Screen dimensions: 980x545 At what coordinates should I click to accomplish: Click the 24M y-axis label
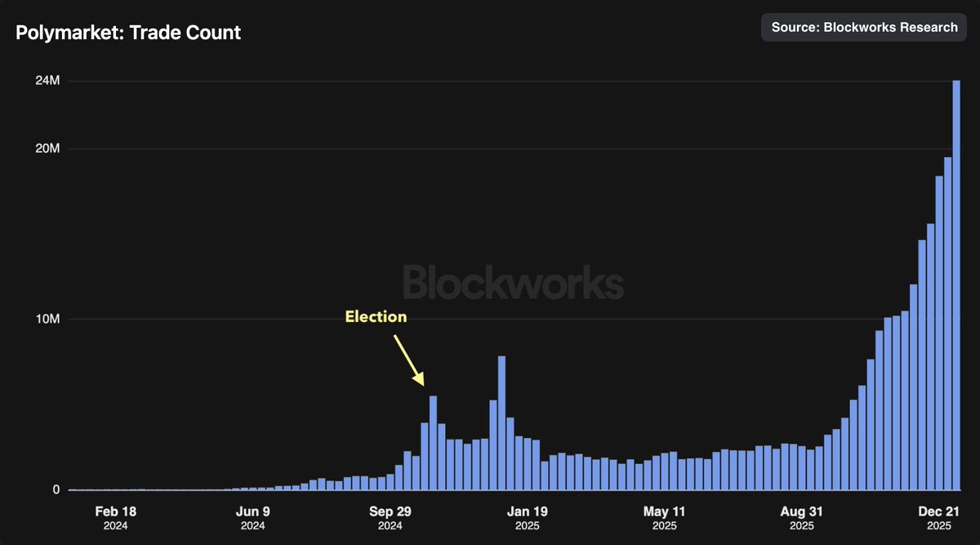[47, 81]
